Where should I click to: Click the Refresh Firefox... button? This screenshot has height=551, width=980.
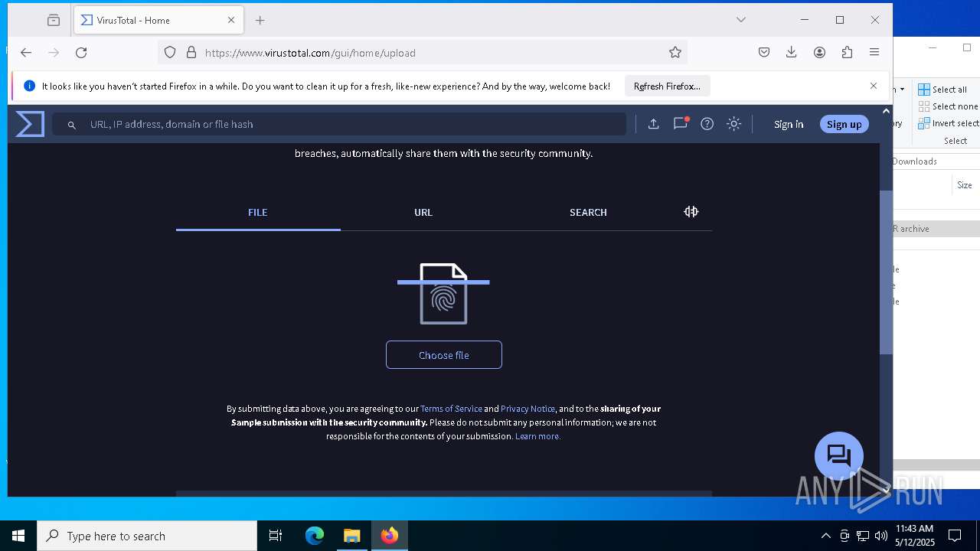click(667, 86)
